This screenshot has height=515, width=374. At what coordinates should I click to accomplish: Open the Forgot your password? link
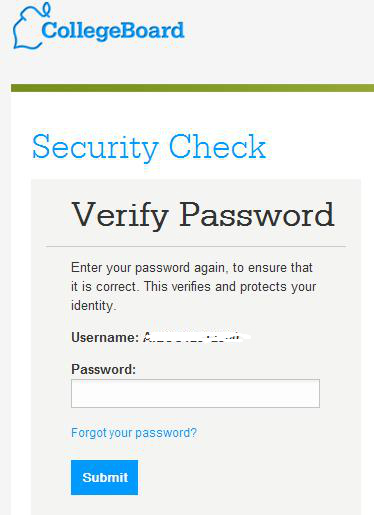tap(134, 433)
